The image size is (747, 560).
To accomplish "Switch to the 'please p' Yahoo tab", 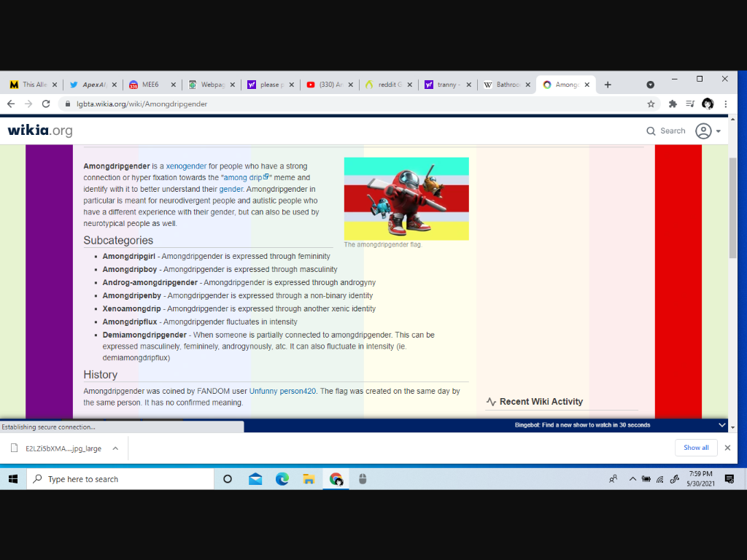I will pos(270,85).
